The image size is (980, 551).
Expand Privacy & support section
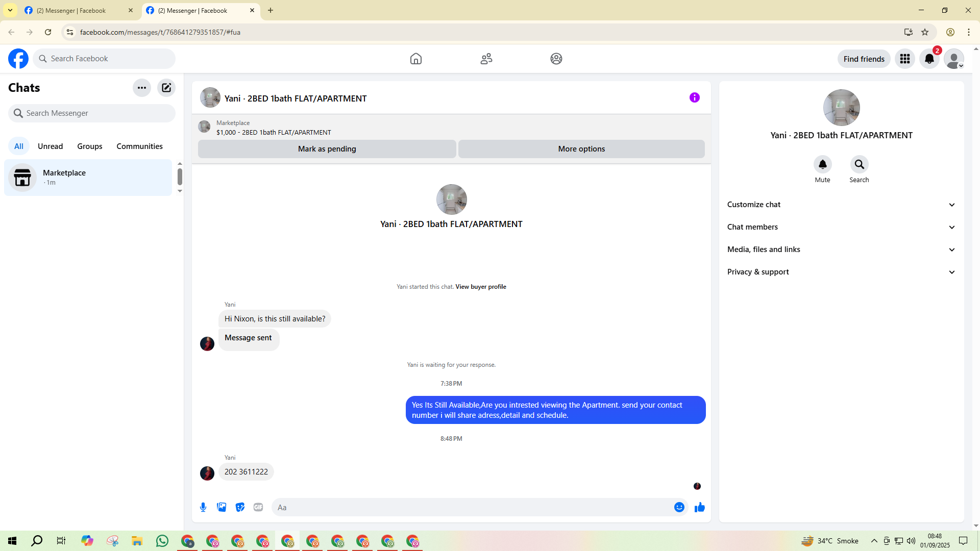841,272
